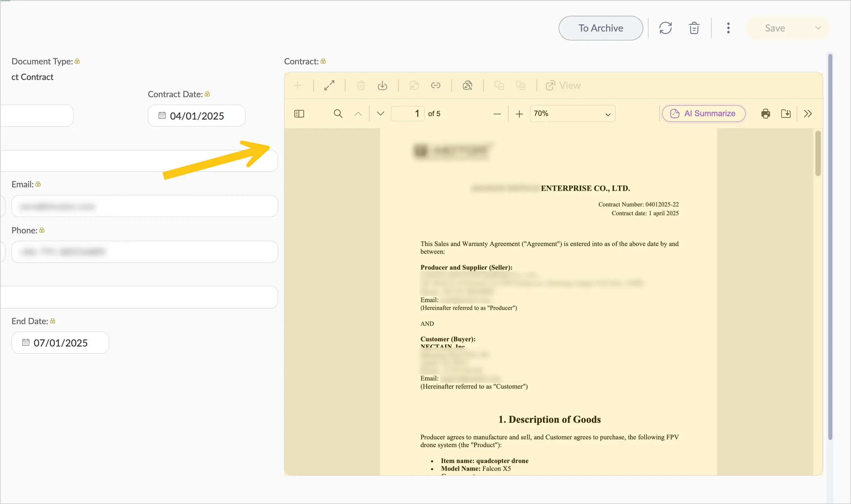Click the 'Producer and Supplier (Seller):' text
This screenshot has height=504, width=851.
coord(466,267)
